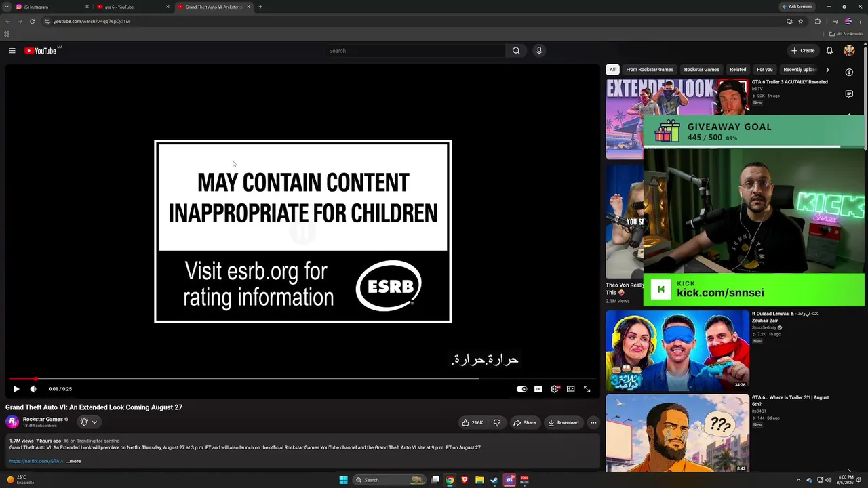Screen dimensions: 868x488
Task: Select the From Rockstar Games chip
Action: pos(650,70)
